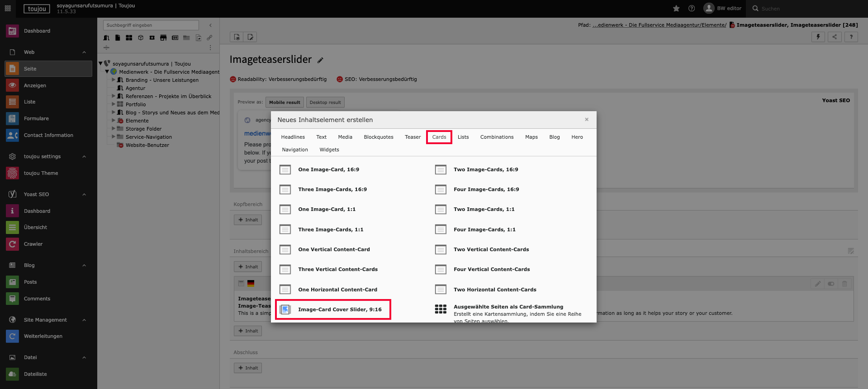Choose the Ausgewählte Seiten als Card-Sammlung grid icon
The height and width of the screenshot is (389, 868).
441,309
